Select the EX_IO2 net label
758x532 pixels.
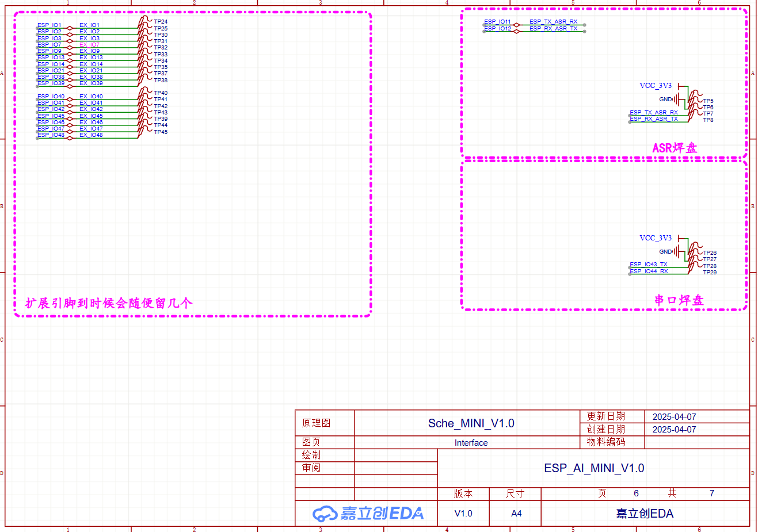pyautogui.click(x=89, y=32)
